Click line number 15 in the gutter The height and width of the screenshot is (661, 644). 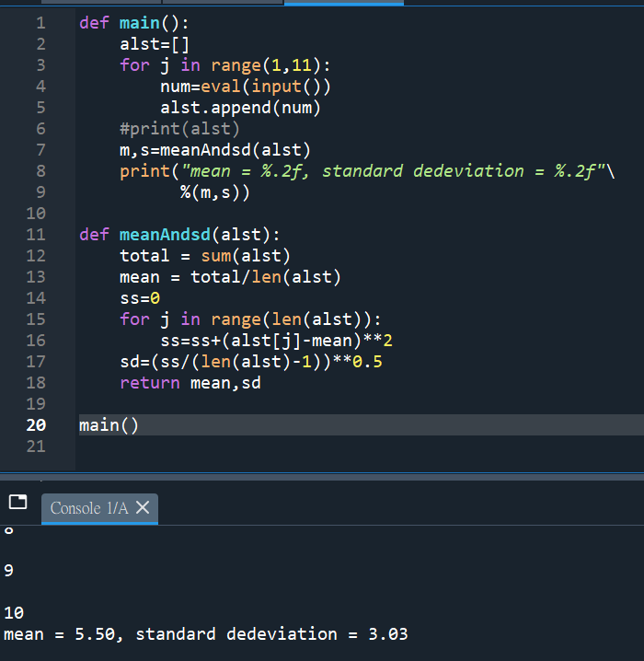pos(36,319)
